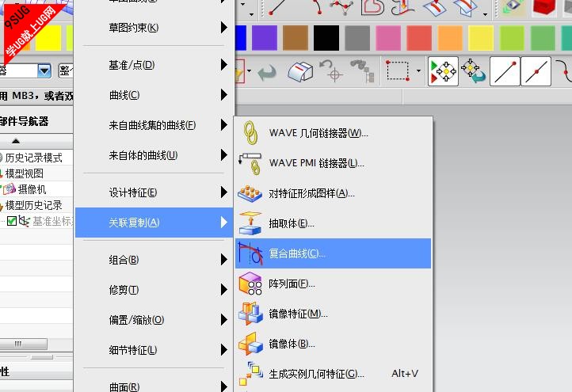Screen dimensions: 572x392
Task: Enable the end point snap icon
Action: pyautogui.click(x=505, y=71)
